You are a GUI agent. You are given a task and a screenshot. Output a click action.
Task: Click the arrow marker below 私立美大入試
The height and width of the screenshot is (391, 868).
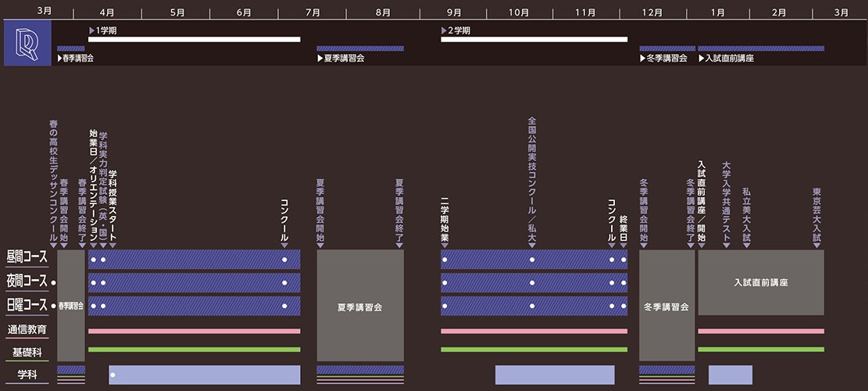[x=746, y=245]
